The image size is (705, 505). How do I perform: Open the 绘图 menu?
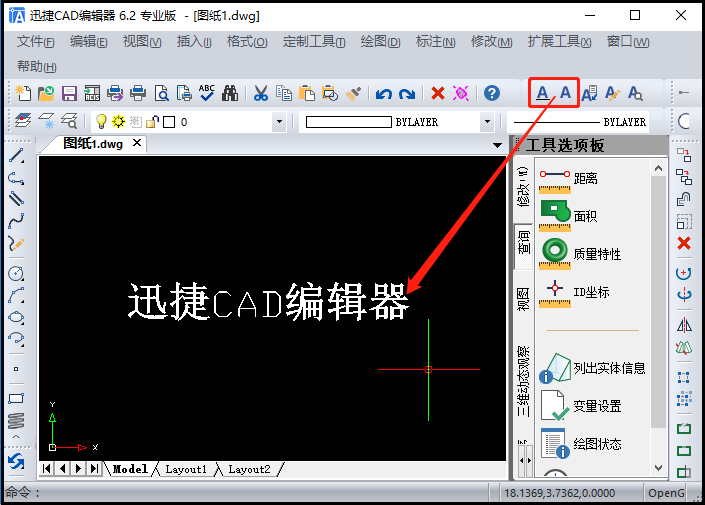[x=380, y=42]
